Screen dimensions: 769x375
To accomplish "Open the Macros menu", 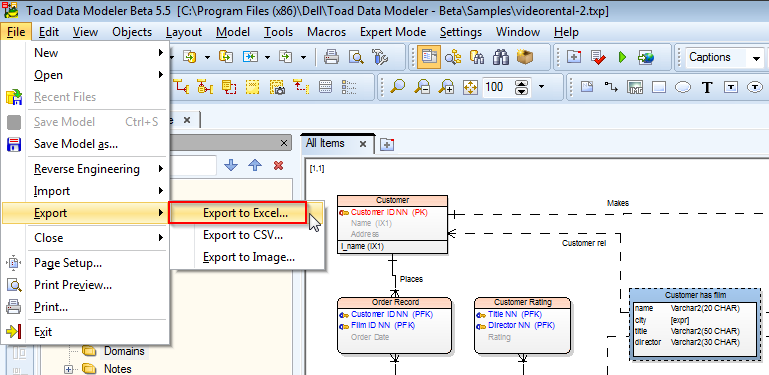I will pyautogui.click(x=327, y=32).
